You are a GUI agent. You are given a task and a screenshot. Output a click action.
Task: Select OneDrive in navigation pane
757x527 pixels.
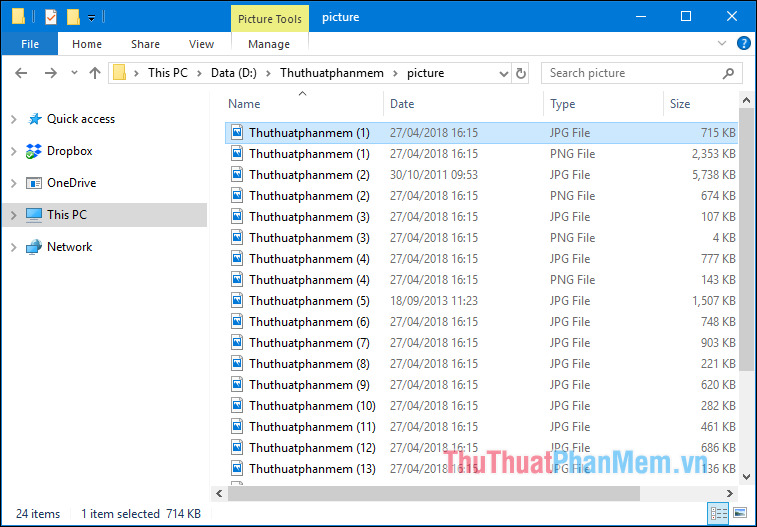(x=71, y=183)
